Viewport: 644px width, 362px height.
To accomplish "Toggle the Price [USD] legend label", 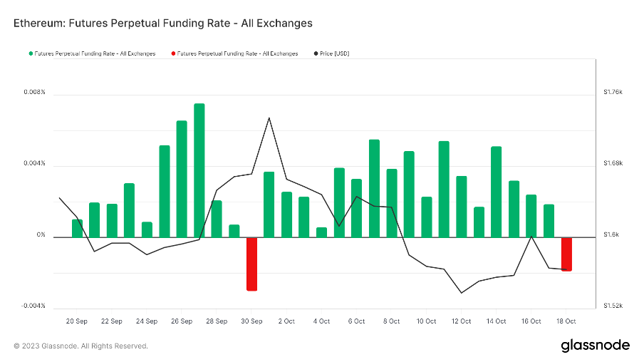I will (x=335, y=53).
